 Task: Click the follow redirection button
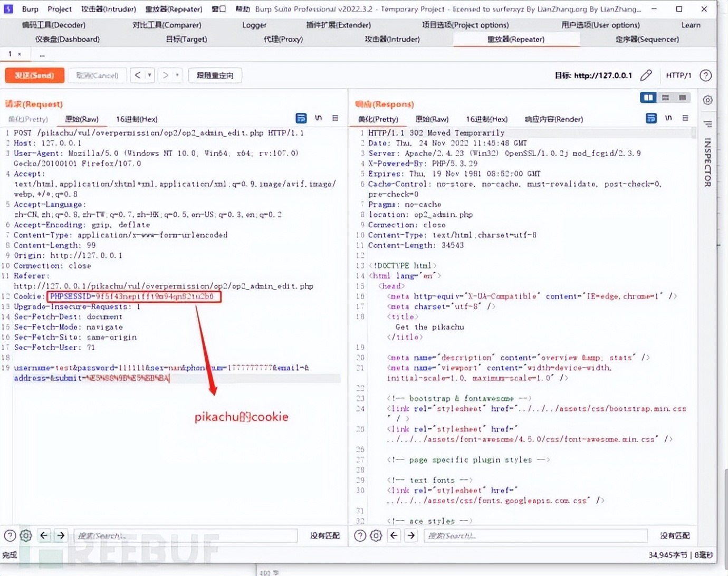[215, 75]
